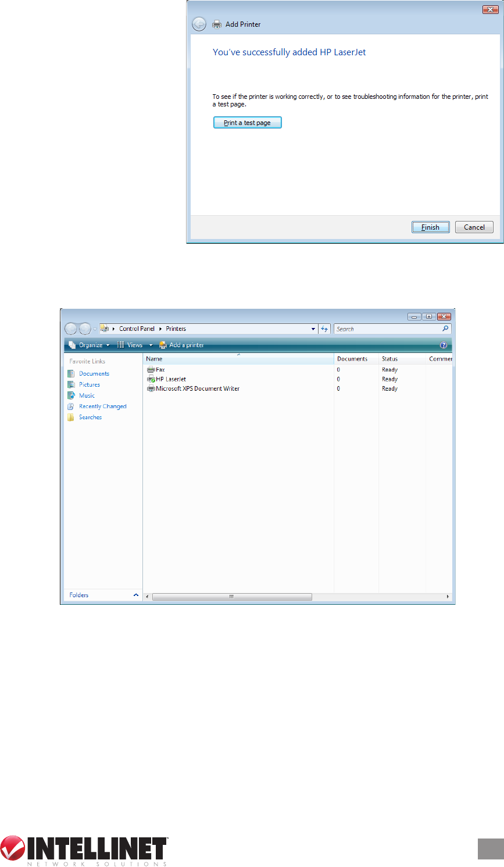Click the search magnifier icon
The width and height of the screenshot is (504, 867).
pos(446,329)
